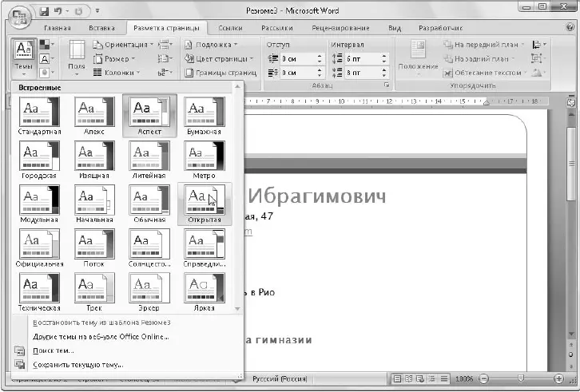Open the Рецензирование tab
This screenshot has width=580, height=392.
pos(340,28)
